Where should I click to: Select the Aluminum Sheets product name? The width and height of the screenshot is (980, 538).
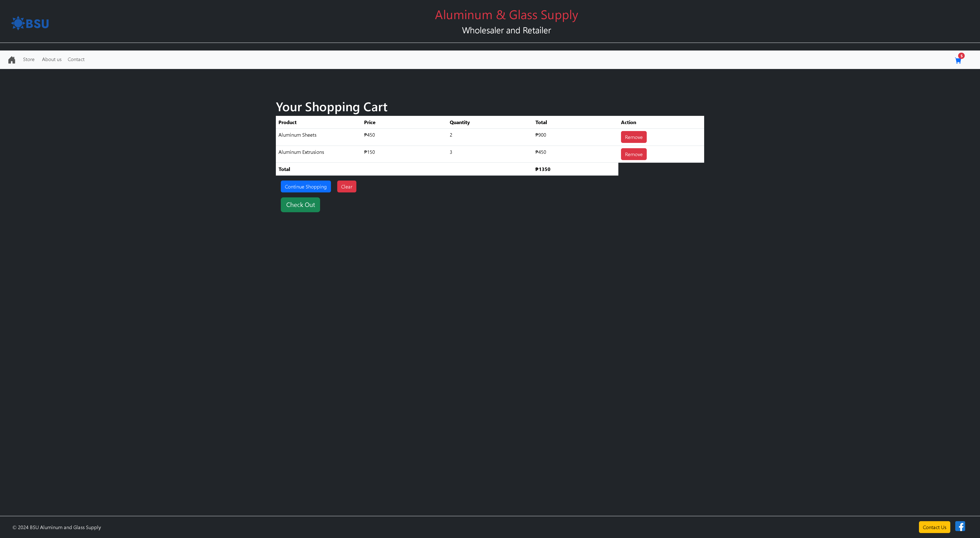(297, 135)
